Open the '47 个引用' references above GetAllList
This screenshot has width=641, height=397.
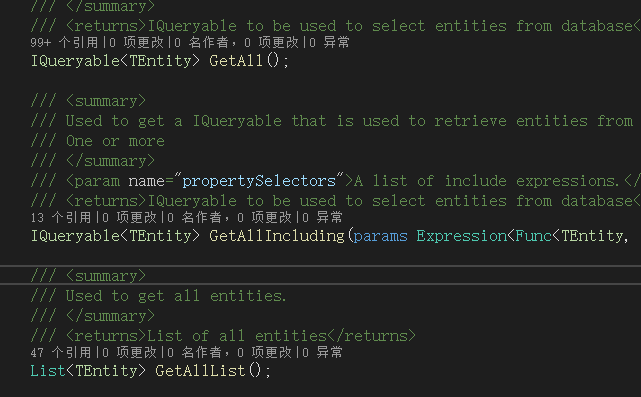coord(61,352)
